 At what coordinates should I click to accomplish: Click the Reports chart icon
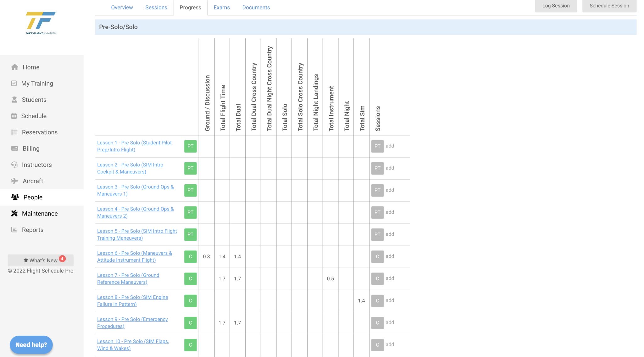coord(14,230)
